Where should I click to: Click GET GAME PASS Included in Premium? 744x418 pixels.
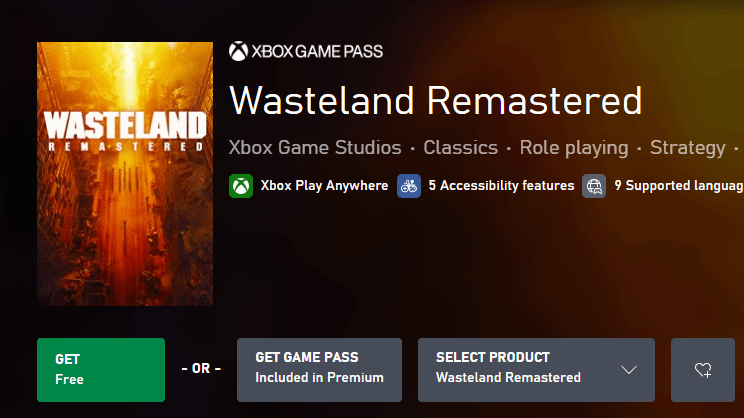[319, 370]
